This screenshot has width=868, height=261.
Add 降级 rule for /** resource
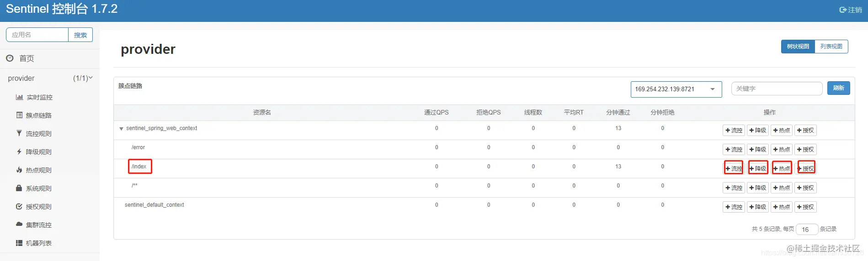tap(757, 188)
